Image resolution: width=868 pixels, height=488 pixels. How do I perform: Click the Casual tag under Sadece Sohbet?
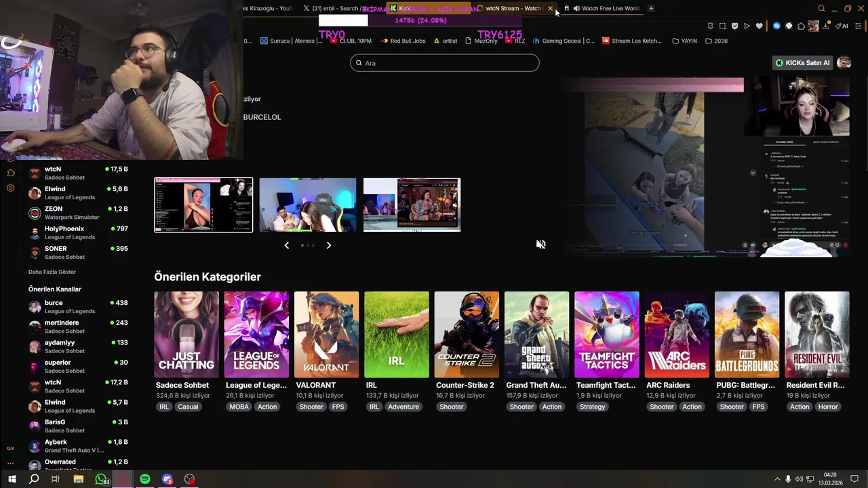click(188, 407)
